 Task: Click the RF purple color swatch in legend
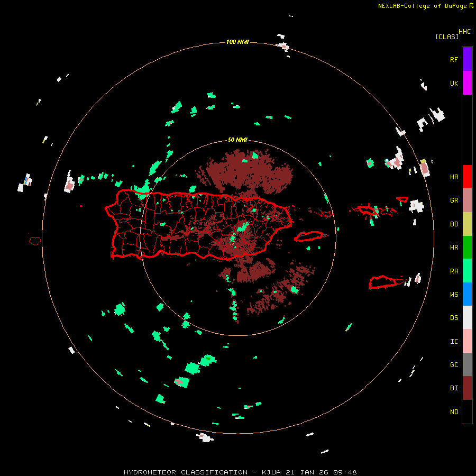[x=467, y=59]
